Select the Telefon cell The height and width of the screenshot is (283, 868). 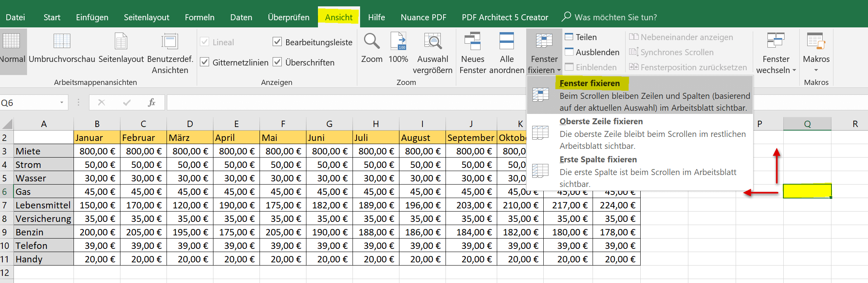[x=44, y=246]
